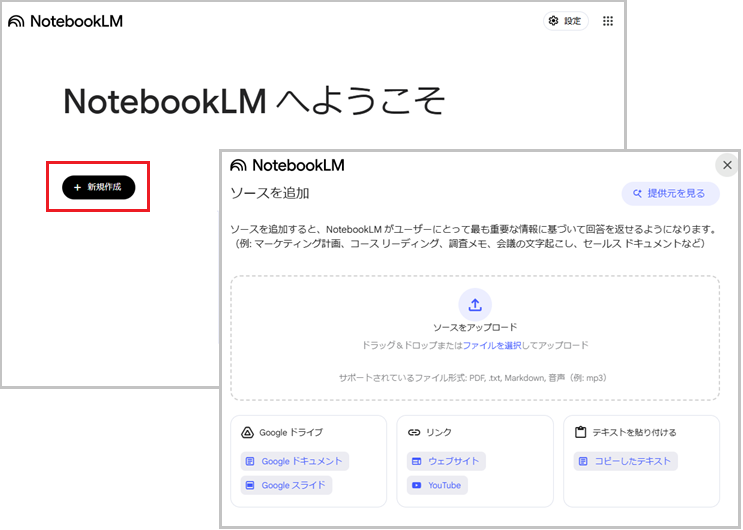Click the clipboard icon beside テキストを貼り付ける
The height and width of the screenshot is (530, 743).
[x=580, y=432]
